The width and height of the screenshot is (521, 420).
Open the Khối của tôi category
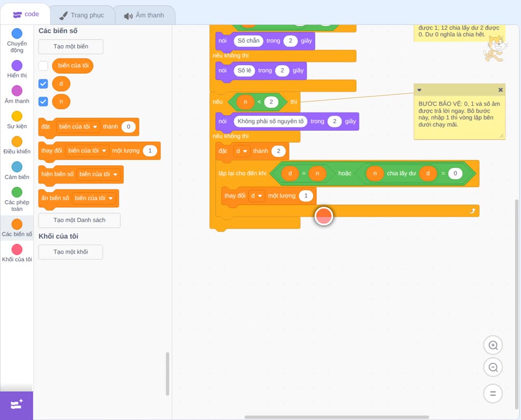click(17, 253)
